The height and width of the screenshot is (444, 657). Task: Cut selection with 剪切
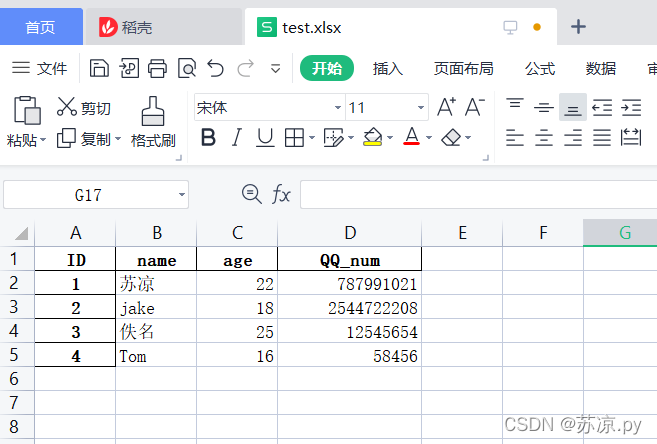pyautogui.click(x=84, y=108)
